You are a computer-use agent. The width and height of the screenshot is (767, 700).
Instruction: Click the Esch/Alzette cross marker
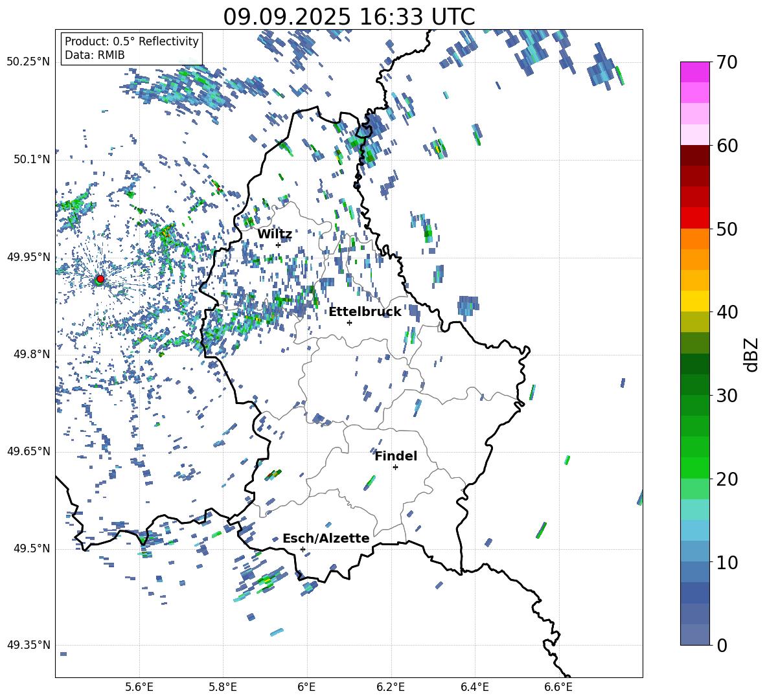(x=303, y=549)
